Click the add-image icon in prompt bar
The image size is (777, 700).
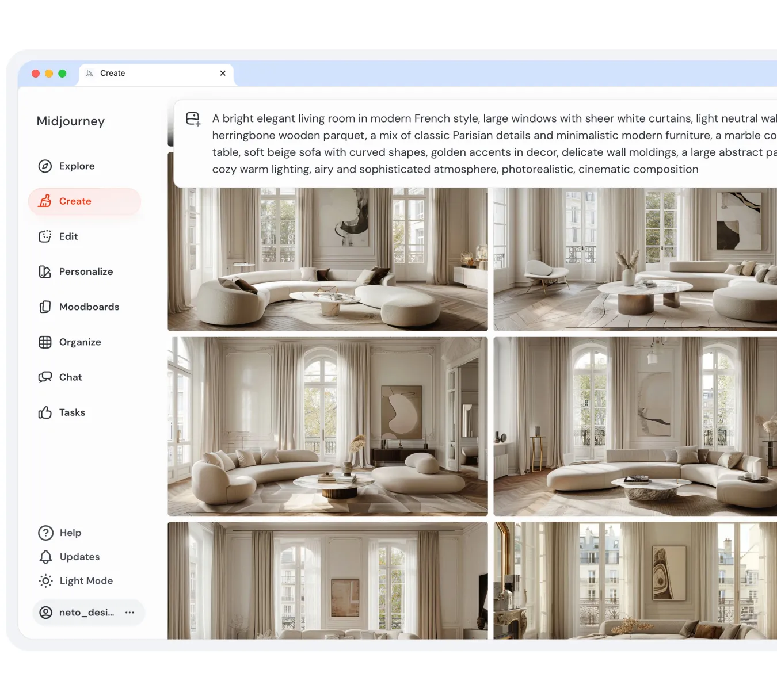(193, 119)
